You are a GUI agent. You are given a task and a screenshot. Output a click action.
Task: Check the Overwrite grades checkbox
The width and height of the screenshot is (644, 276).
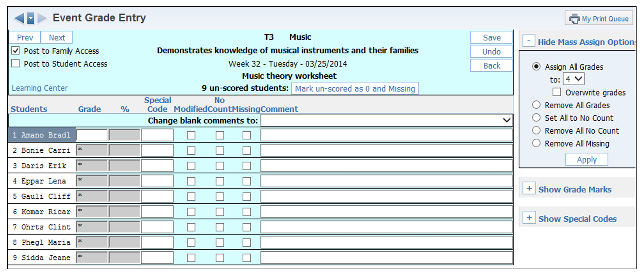(x=557, y=92)
